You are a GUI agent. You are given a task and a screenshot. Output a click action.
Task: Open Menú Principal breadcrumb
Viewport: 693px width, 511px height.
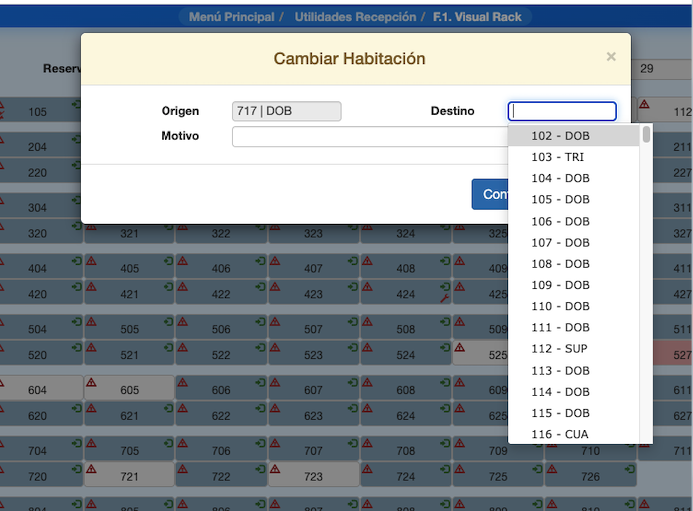(231, 17)
